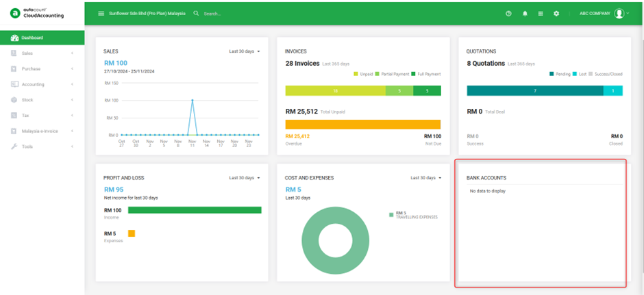This screenshot has width=644, height=295.
Task: Click the 'No data to display' text
Action: (x=488, y=191)
